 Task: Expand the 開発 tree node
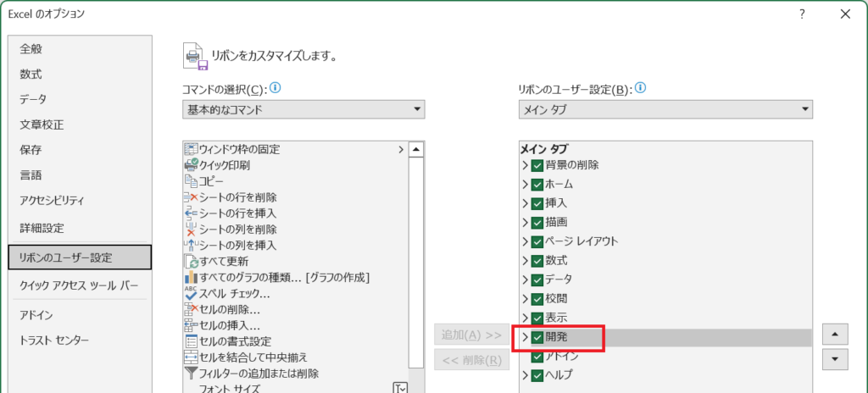526,337
